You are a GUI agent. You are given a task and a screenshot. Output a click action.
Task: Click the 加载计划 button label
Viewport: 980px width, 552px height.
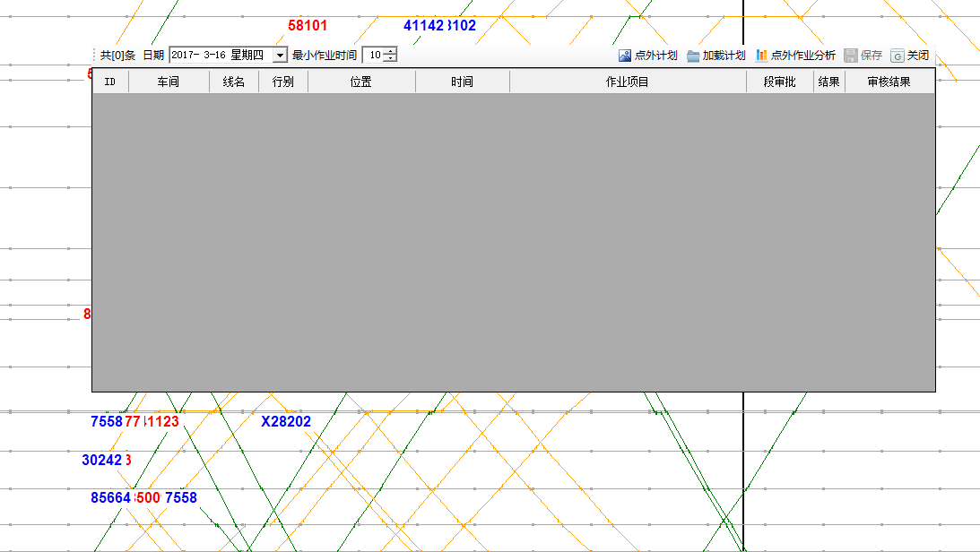[724, 56]
